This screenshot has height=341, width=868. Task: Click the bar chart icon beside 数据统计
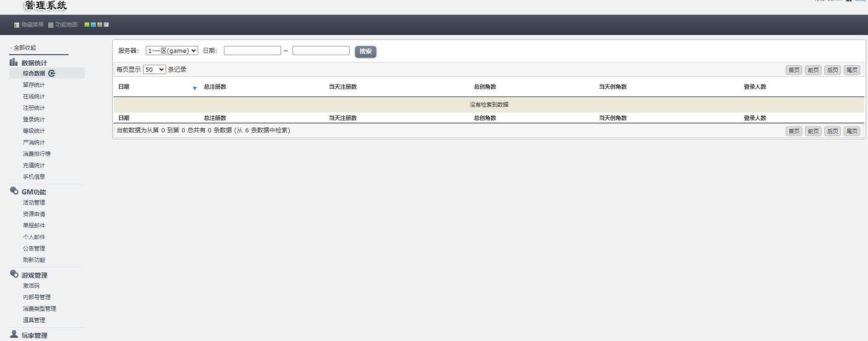click(14, 62)
